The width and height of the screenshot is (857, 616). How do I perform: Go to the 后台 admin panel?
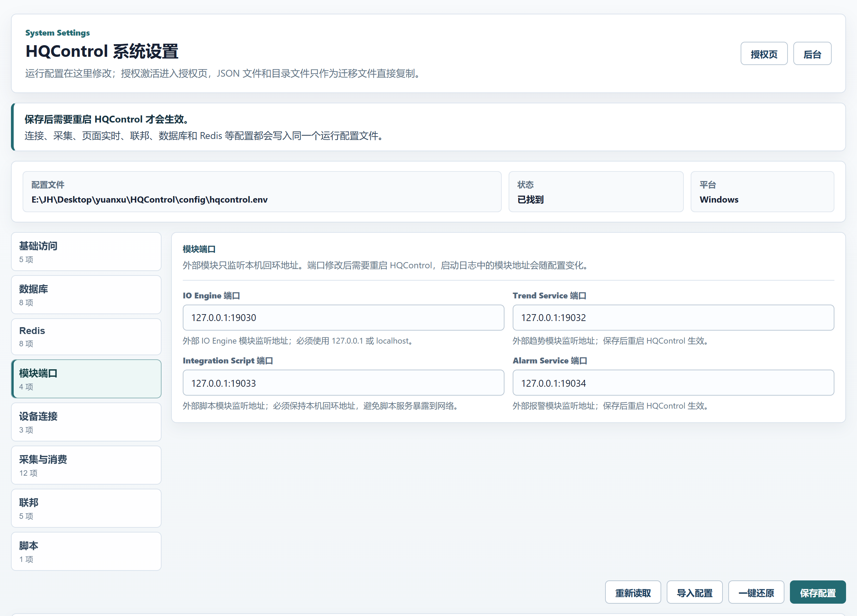pyautogui.click(x=812, y=54)
